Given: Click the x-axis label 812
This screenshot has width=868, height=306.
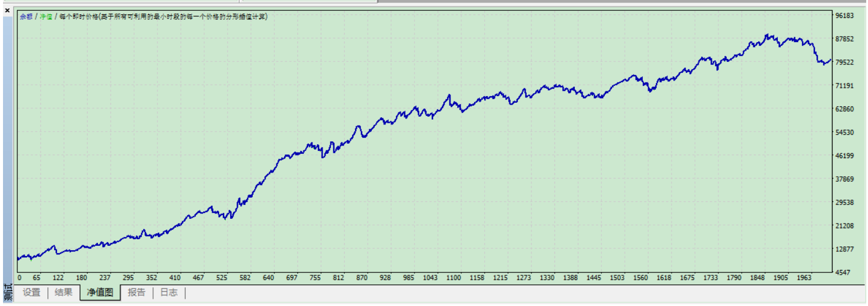Looking at the screenshot, I should click(338, 278).
